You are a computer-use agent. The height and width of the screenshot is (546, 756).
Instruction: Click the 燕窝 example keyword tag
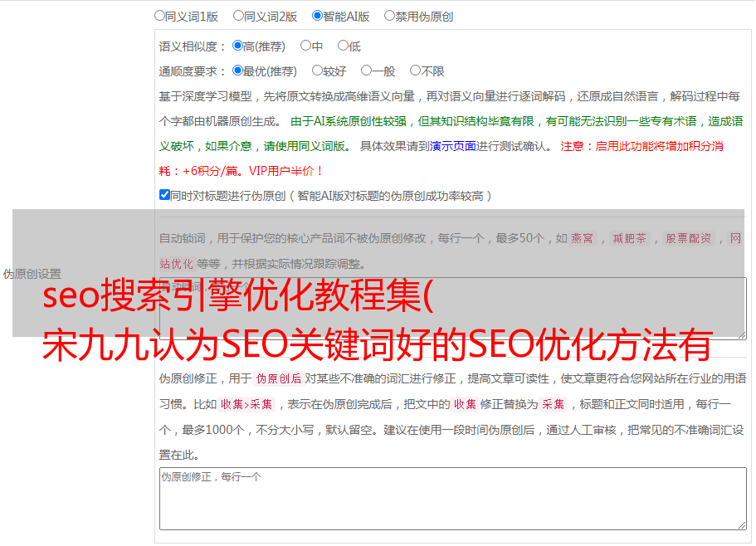tap(583, 239)
